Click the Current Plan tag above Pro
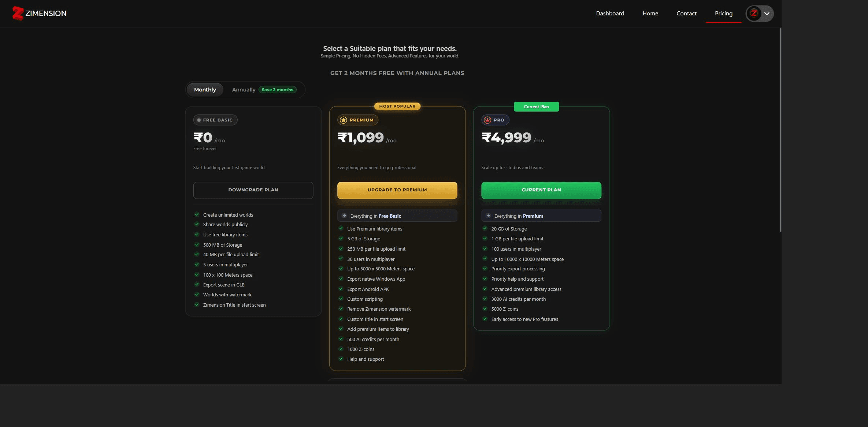868x427 pixels. point(536,106)
